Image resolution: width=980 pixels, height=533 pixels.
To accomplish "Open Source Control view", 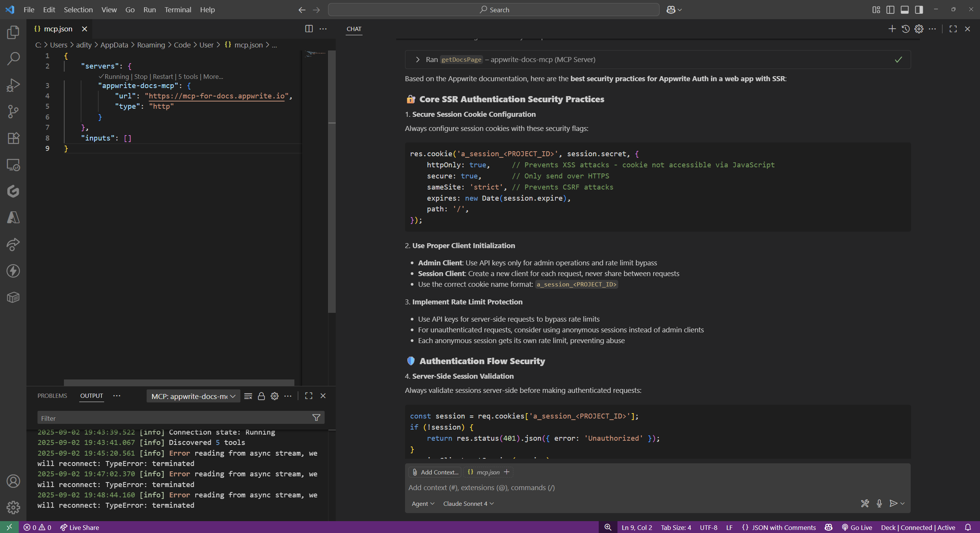I will pyautogui.click(x=13, y=111).
